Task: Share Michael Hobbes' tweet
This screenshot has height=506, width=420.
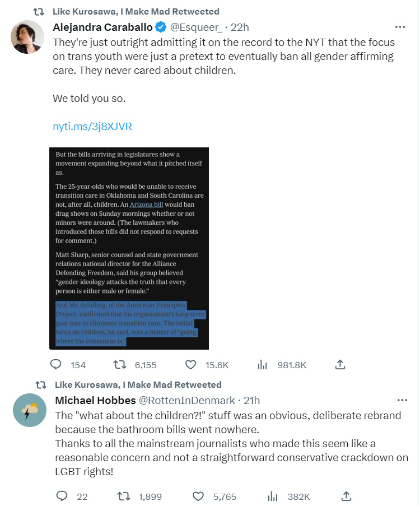Action: point(347,496)
